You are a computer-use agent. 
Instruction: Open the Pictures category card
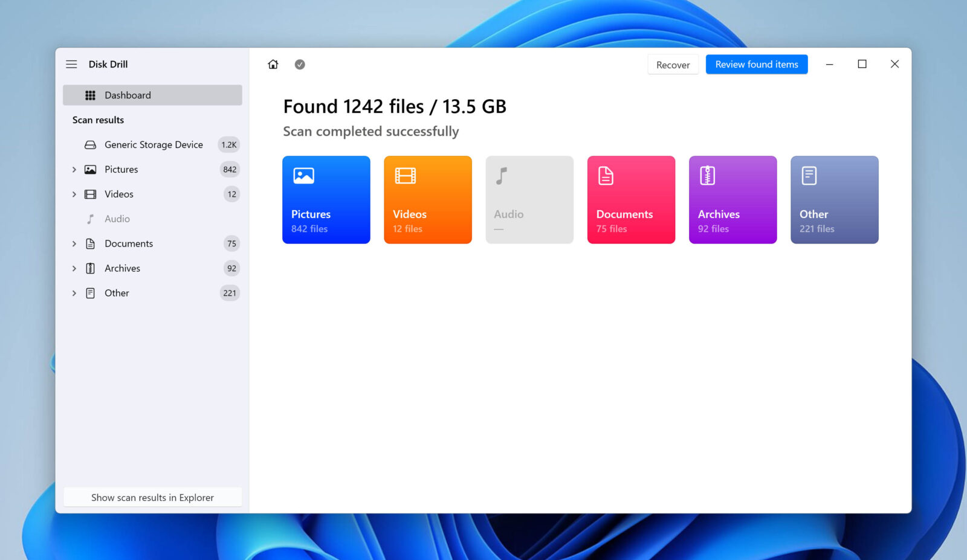326,199
